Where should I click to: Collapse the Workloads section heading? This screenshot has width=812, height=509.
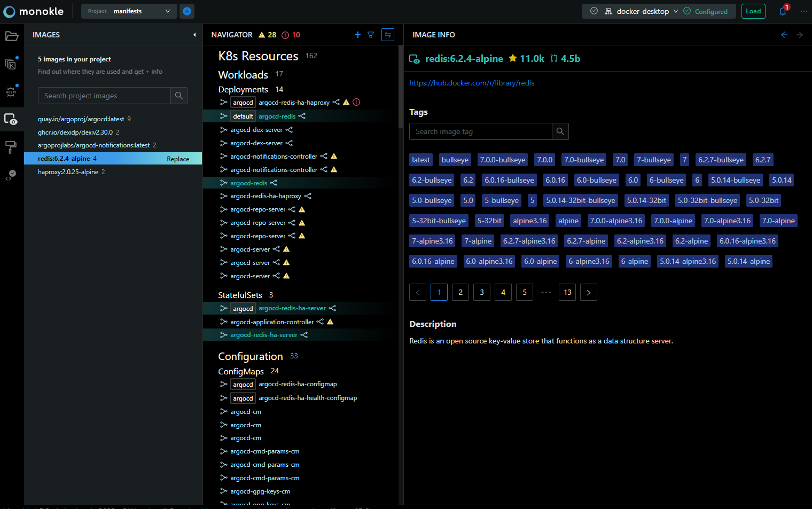(x=243, y=75)
